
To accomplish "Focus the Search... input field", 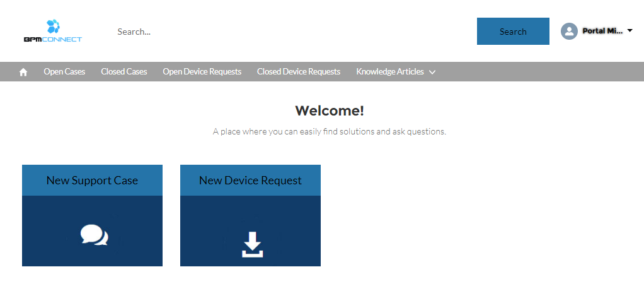I will (x=292, y=32).
